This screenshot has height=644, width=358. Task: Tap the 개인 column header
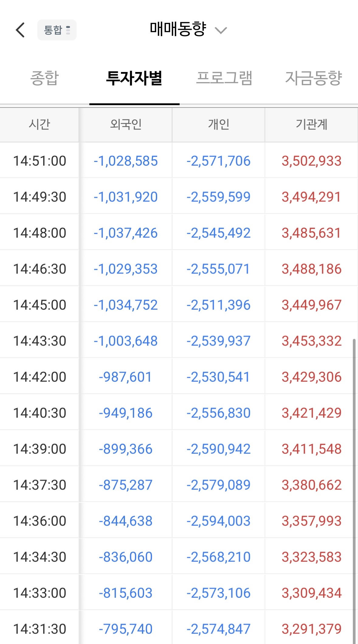pyautogui.click(x=219, y=124)
